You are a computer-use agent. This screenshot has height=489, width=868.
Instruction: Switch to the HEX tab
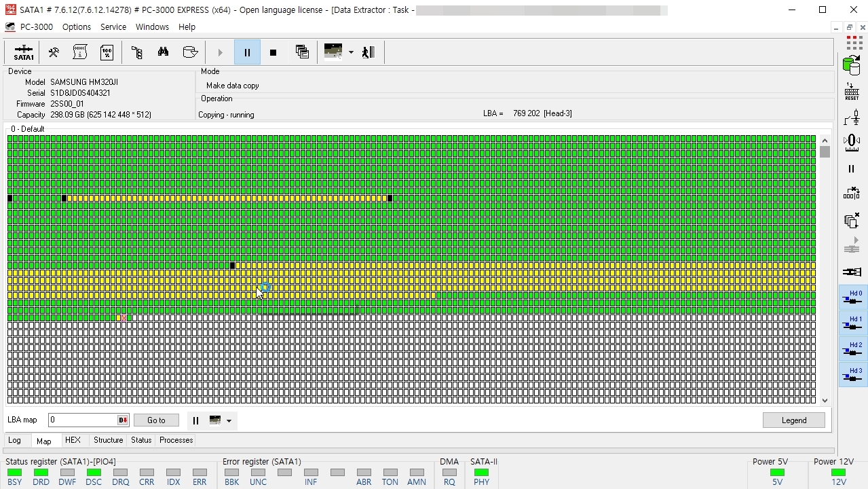click(x=73, y=440)
